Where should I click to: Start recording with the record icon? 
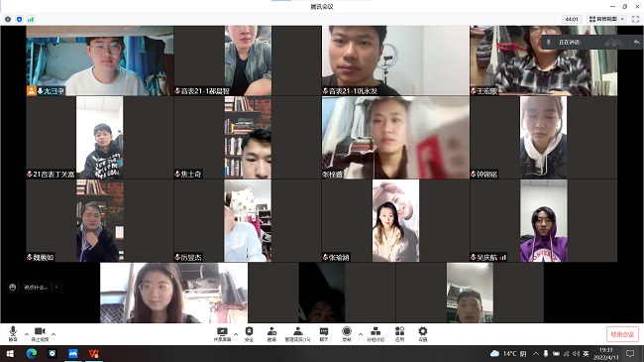[x=347, y=334]
